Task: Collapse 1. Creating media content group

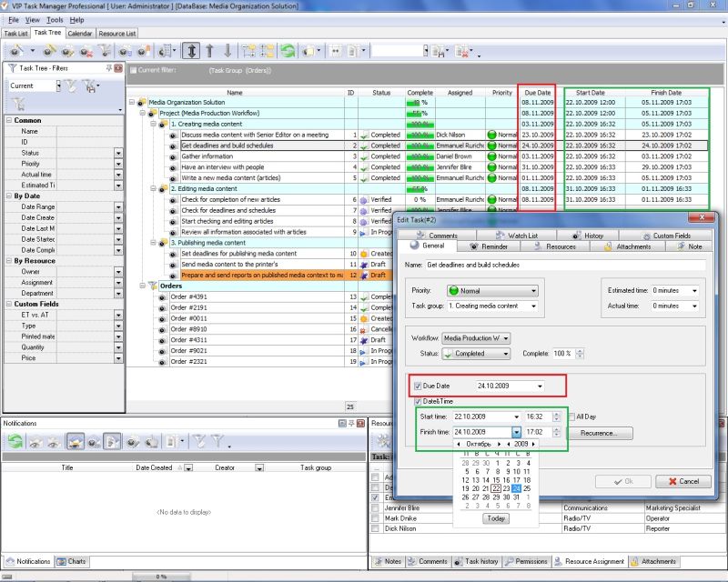Action: [153, 124]
